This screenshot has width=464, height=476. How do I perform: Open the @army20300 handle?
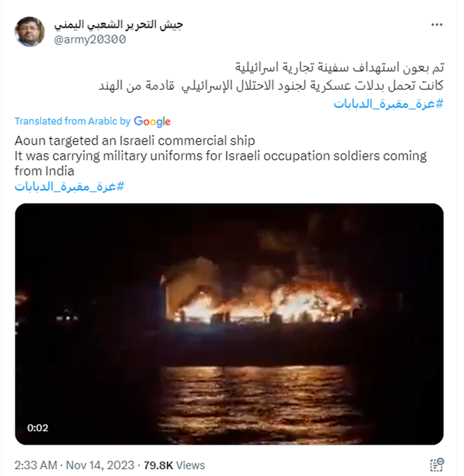click(90, 39)
